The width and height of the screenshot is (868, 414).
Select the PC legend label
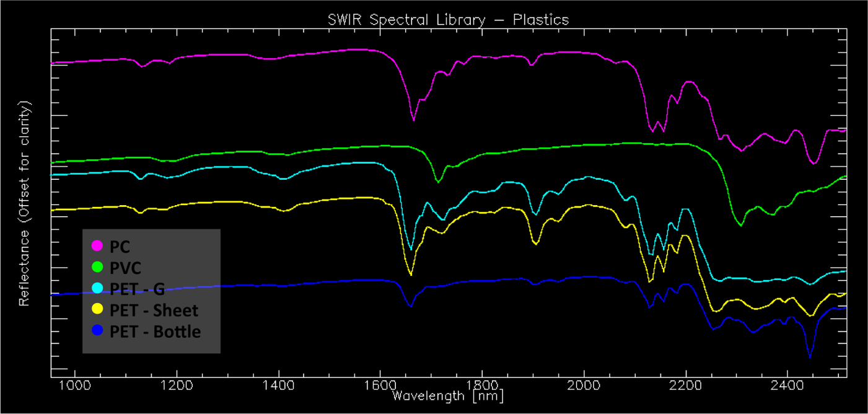[x=120, y=247]
